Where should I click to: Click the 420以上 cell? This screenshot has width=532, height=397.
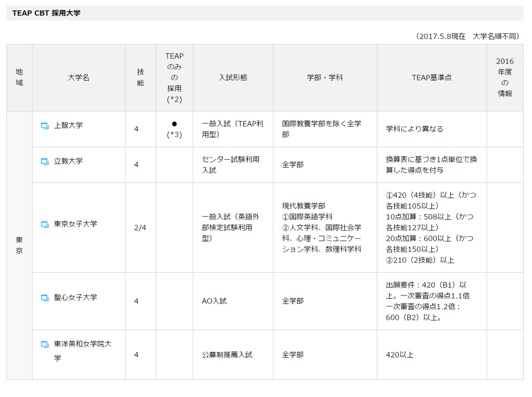tap(432, 355)
